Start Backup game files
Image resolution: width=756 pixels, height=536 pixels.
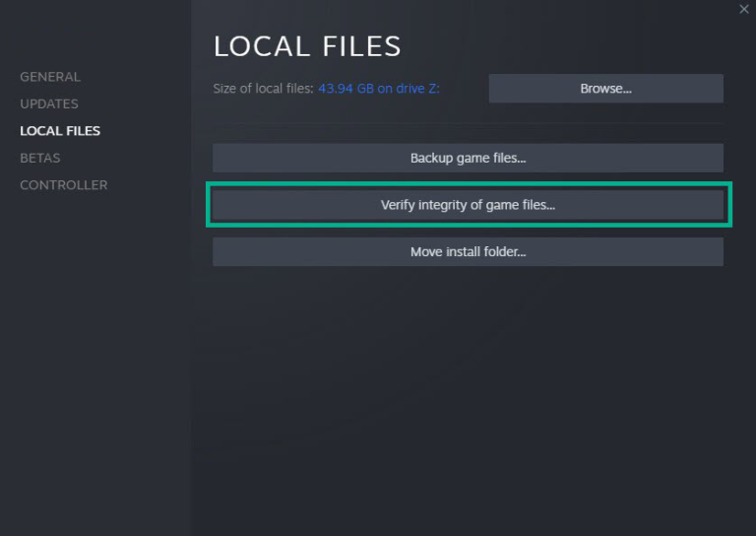(x=468, y=158)
